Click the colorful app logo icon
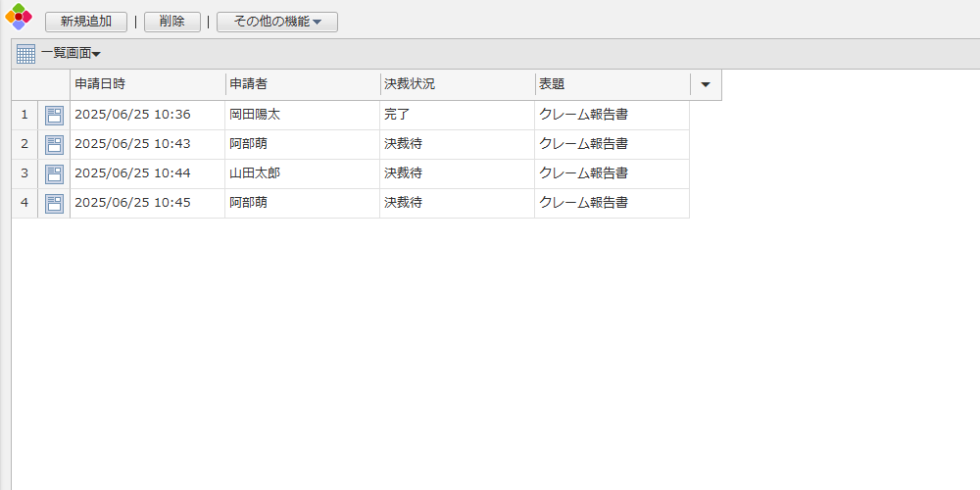The image size is (980, 490). click(19, 17)
